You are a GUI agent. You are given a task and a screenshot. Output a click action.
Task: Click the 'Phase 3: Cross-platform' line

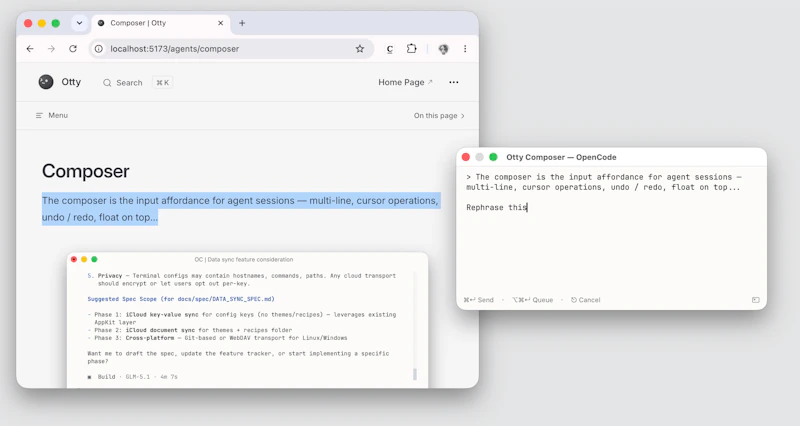[217, 338]
